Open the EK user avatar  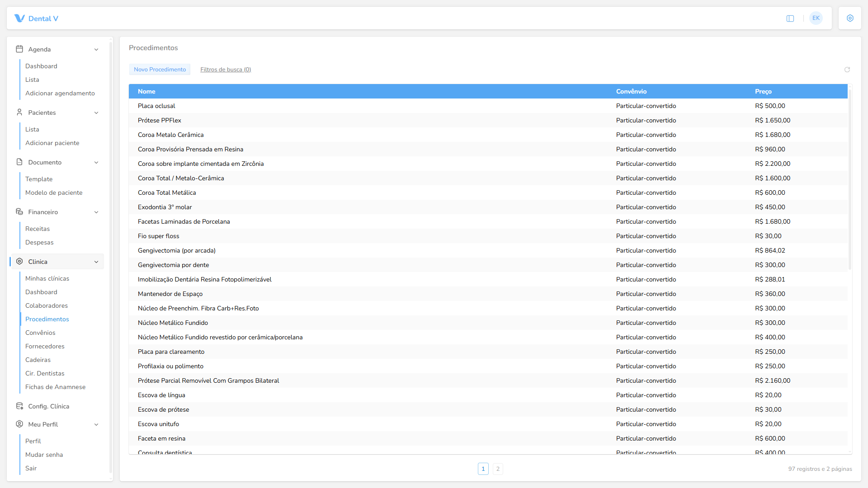(x=816, y=18)
